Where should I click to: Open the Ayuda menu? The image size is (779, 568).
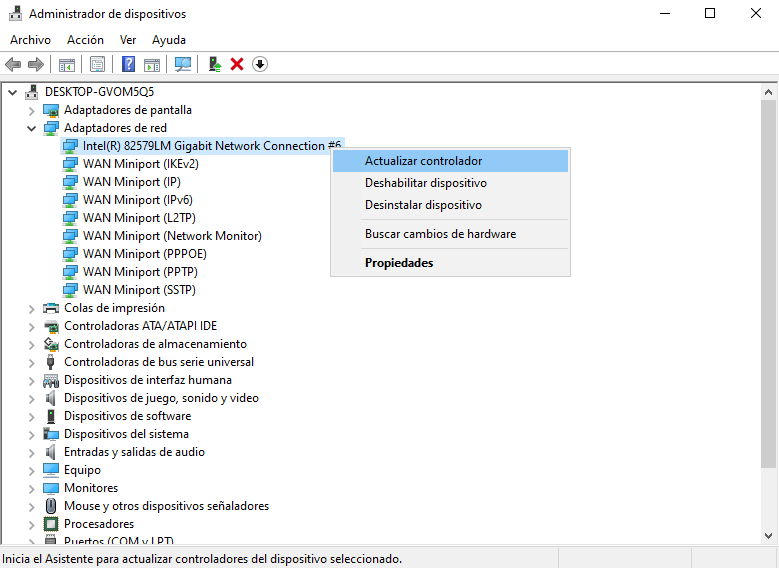pyautogui.click(x=169, y=40)
